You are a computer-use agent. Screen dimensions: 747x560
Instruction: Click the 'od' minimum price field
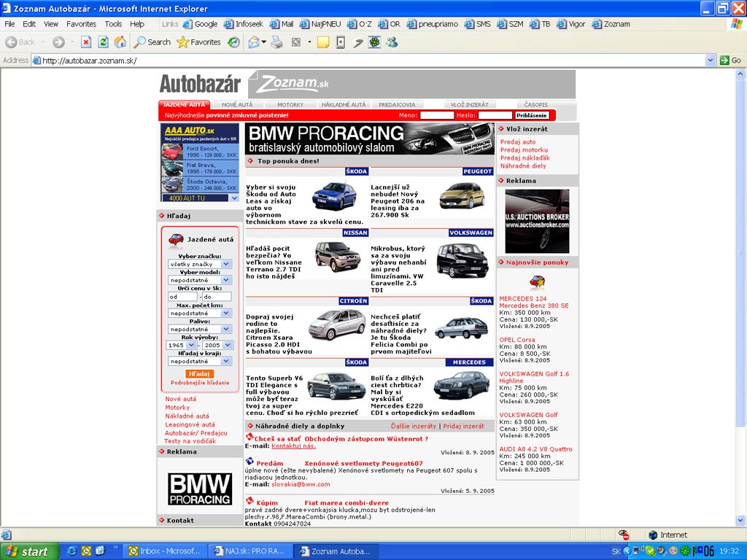click(x=182, y=297)
